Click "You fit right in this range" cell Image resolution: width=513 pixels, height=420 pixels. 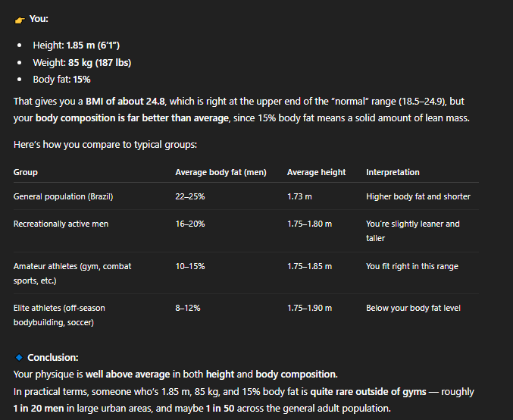pos(411,267)
